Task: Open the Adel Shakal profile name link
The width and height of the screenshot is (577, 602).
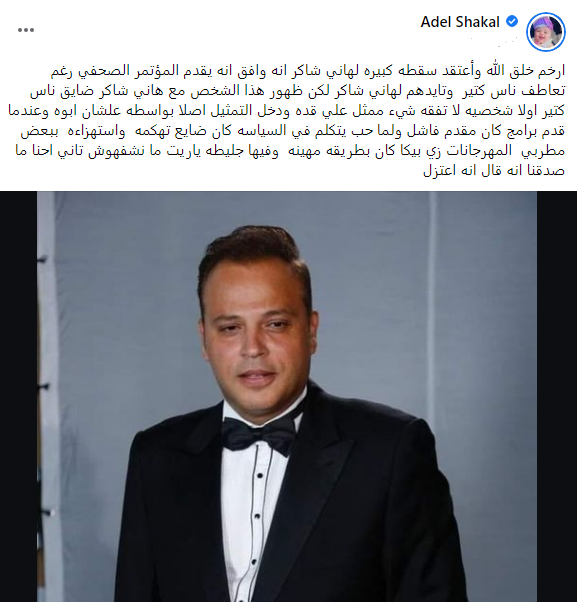Action: point(460,22)
